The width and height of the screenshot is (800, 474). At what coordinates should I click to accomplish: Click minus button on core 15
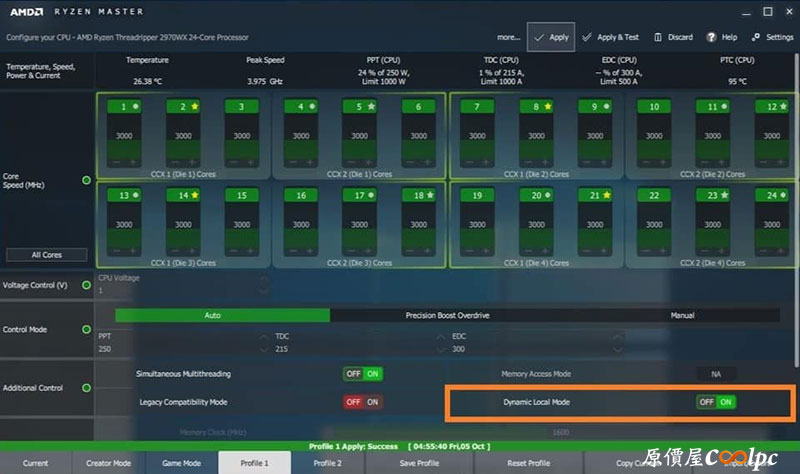tap(234, 251)
